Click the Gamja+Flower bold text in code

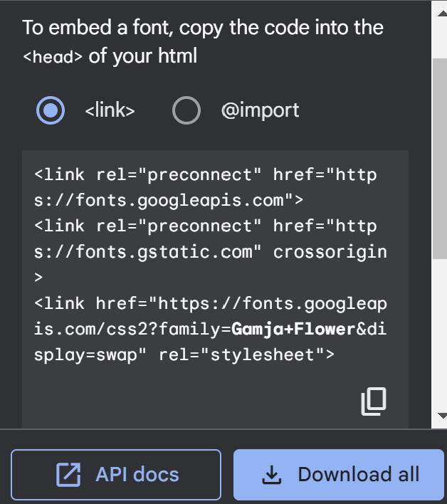(293, 329)
